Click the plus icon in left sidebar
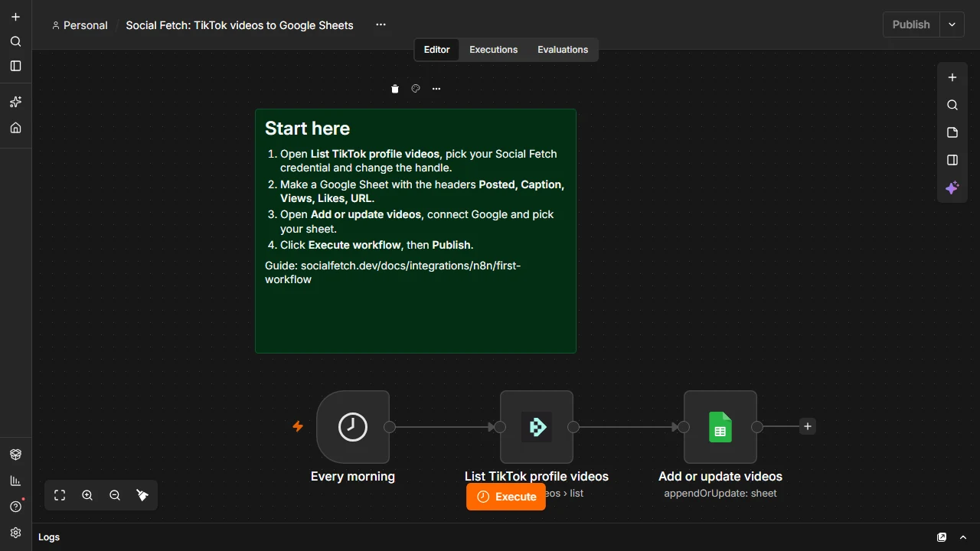This screenshot has width=980, height=551. pyautogui.click(x=15, y=17)
